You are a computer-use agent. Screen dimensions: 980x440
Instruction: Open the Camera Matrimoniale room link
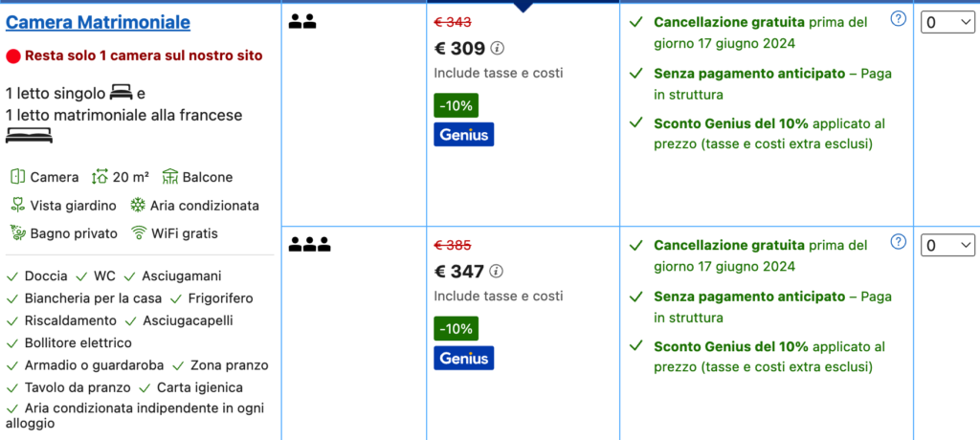(x=99, y=22)
